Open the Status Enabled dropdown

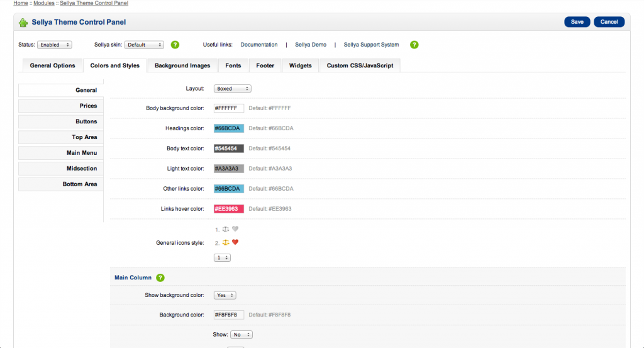pos(55,45)
